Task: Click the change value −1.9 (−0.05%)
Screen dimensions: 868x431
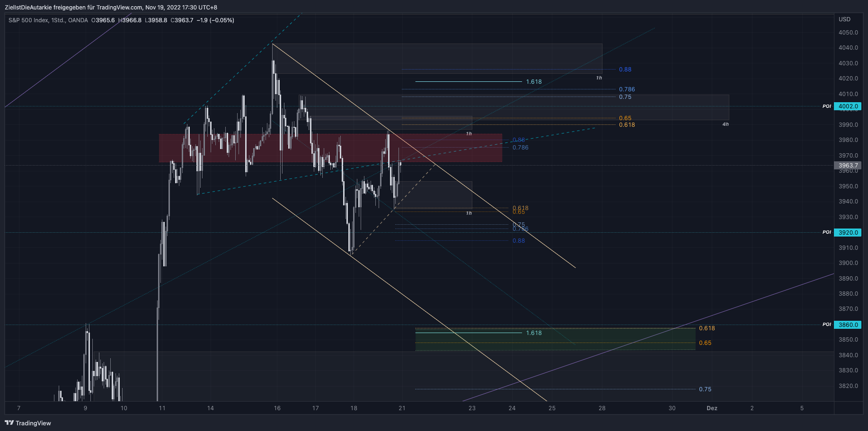Action: coord(215,20)
